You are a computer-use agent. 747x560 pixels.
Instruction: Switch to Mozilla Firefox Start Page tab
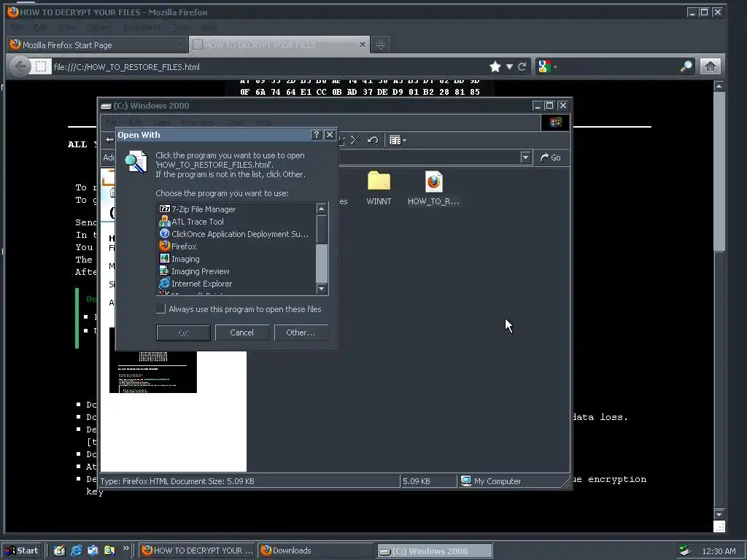[x=97, y=44]
